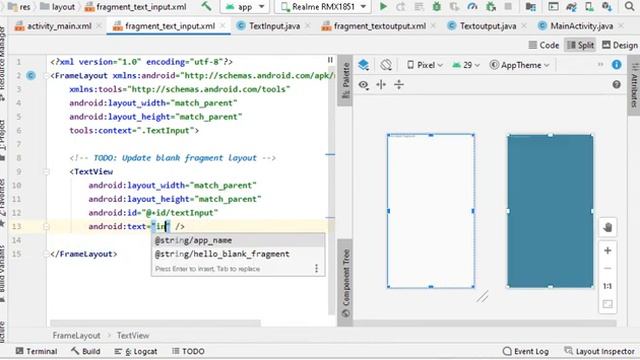Open the TODO tool window
This screenshot has width=640, height=360.
(x=188, y=351)
